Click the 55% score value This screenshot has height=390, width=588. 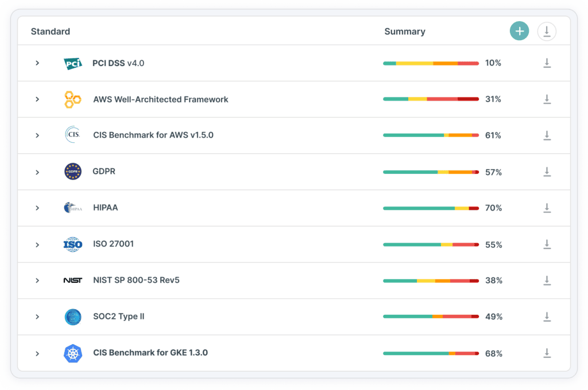coord(493,245)
